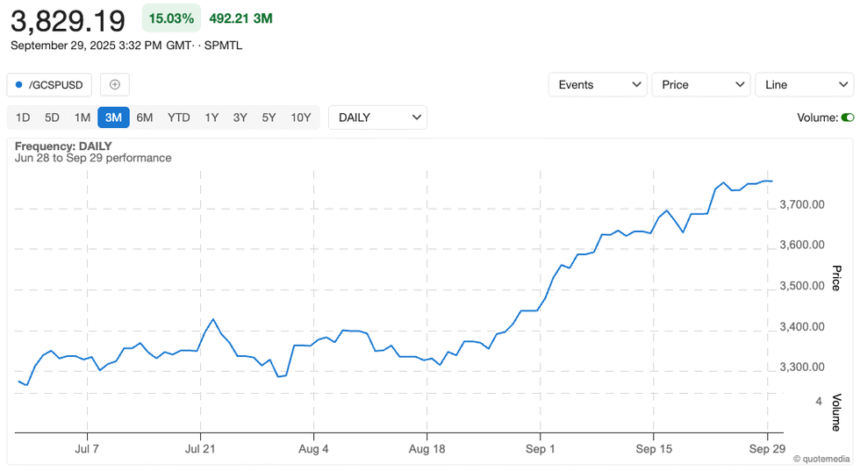Screen dimensions: 860x471
Task: Select the 1D time range
Action: (23, 118)
